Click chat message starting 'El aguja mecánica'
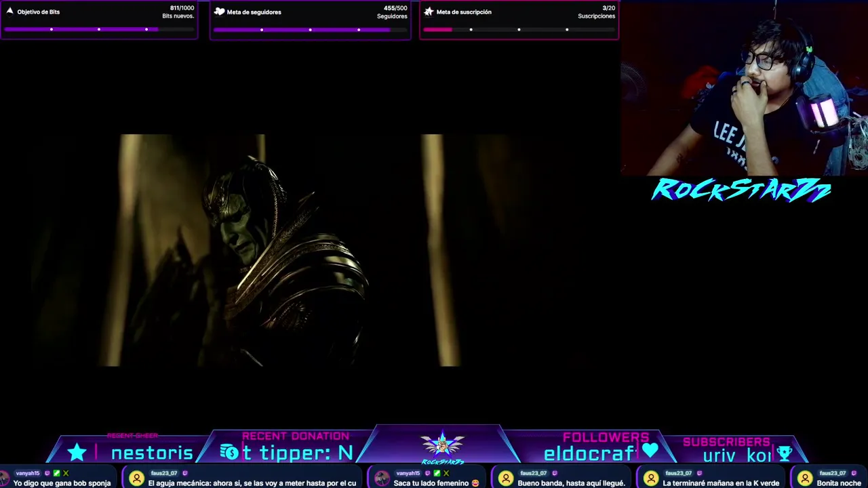 252,483
